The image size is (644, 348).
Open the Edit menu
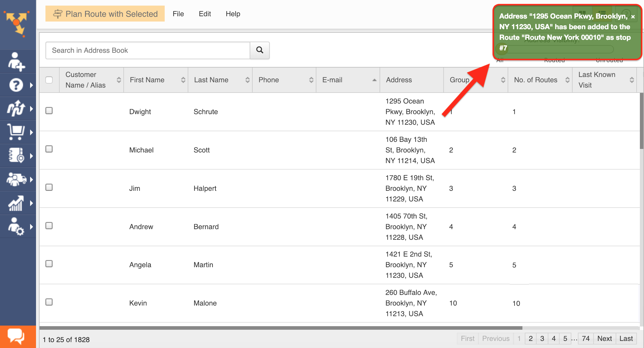click(x=205, y=14)
